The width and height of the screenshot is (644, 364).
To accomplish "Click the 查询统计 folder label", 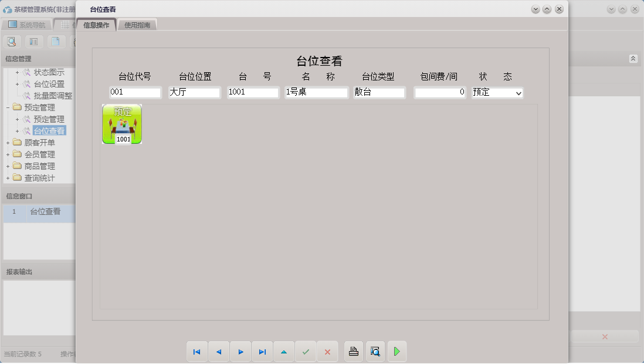I will point(39,178).
